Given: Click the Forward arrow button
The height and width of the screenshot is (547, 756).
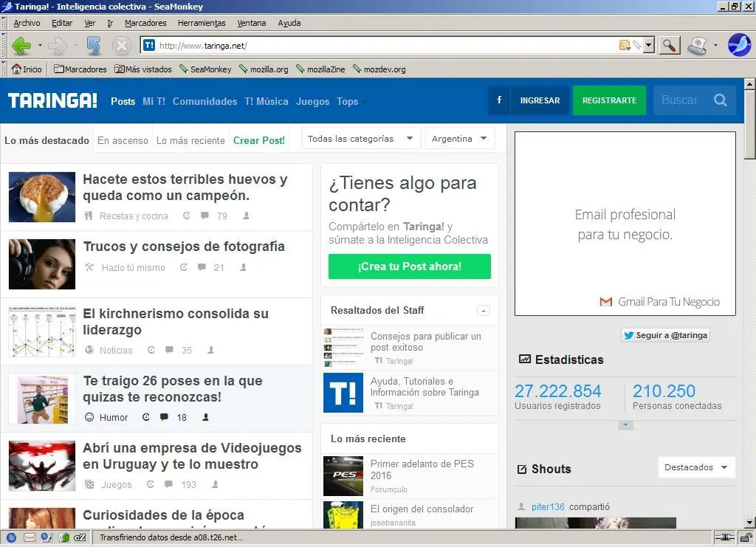Looking at the screenshot, I should [58, 46].
